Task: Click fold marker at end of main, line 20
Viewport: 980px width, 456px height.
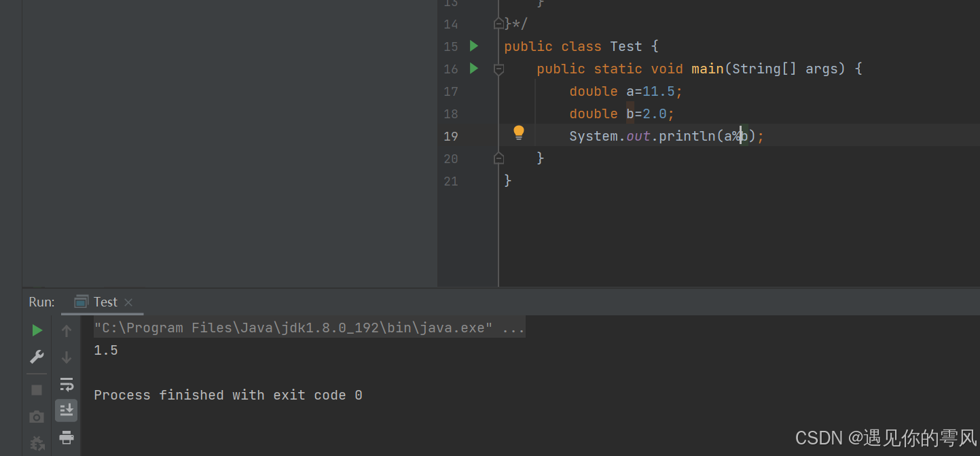Action: [x=499, y=158]
